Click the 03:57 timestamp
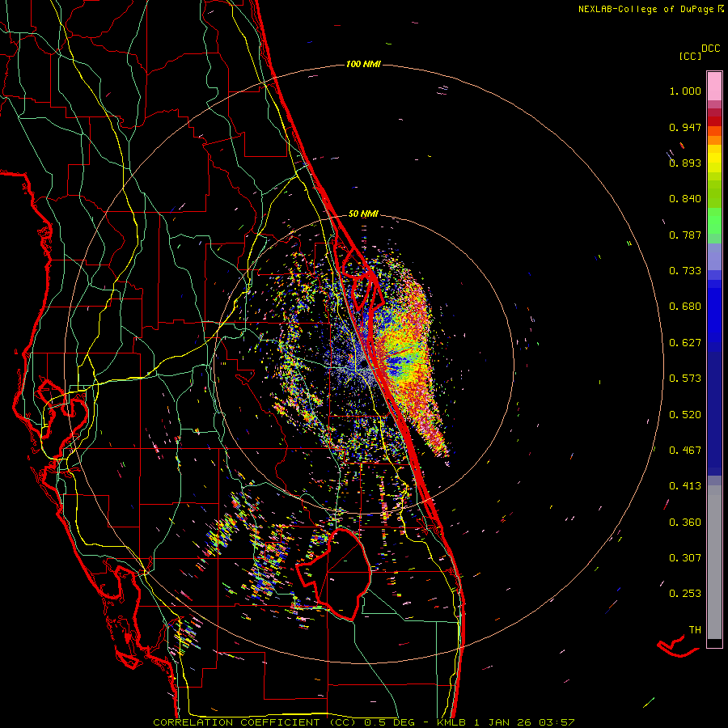Screen dimensions: 728x728 tap(557, 722)
